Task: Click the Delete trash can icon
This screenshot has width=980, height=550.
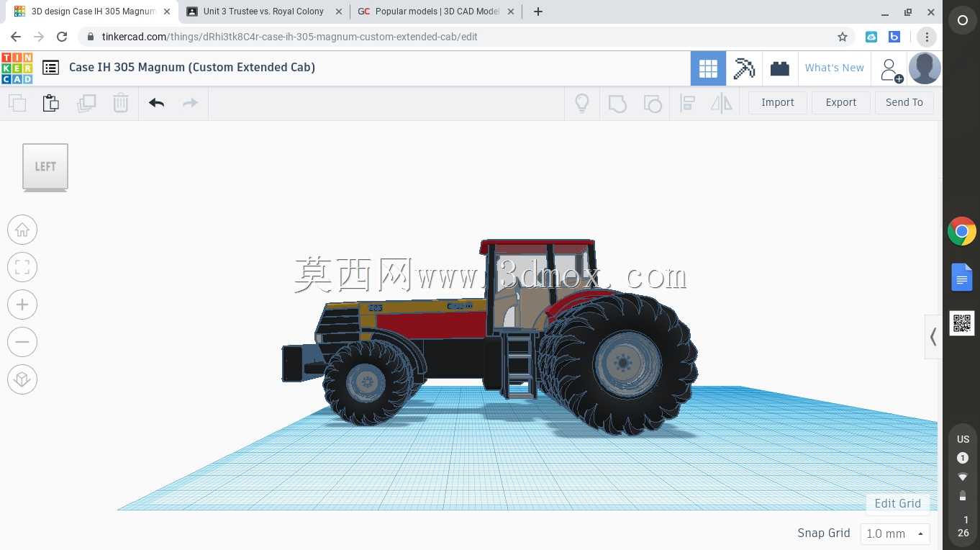Action: point(121,103)
